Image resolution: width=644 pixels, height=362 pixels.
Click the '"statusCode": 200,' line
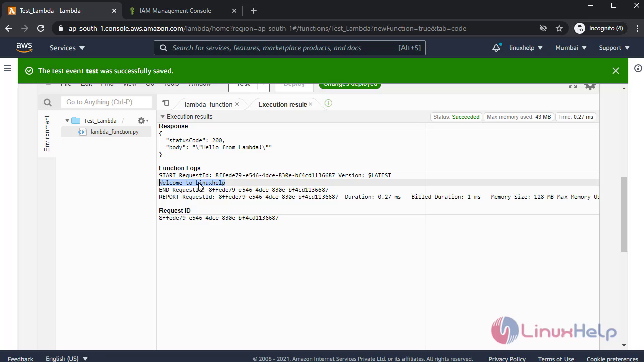point(195,140)
